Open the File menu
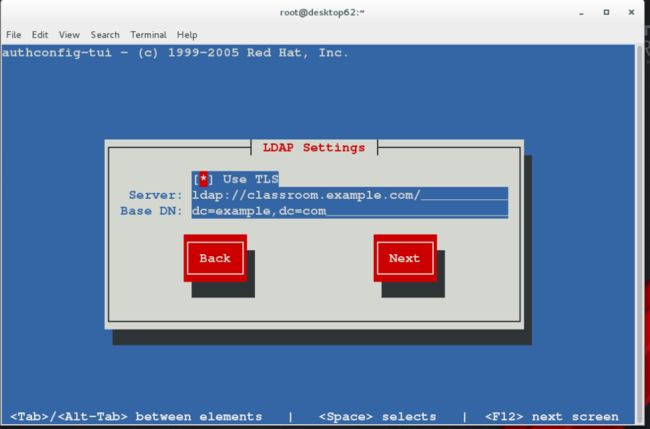The image size is (650, 429). tap(14, 35)
